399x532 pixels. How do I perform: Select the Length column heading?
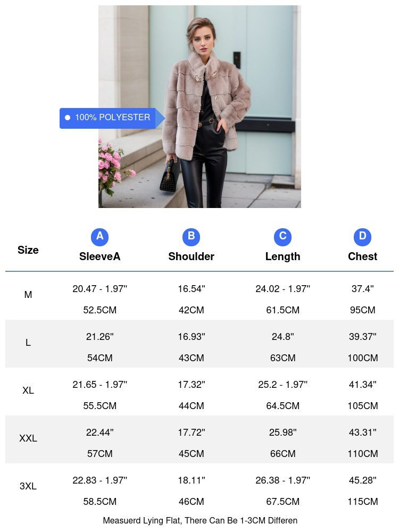coord(282,256)
